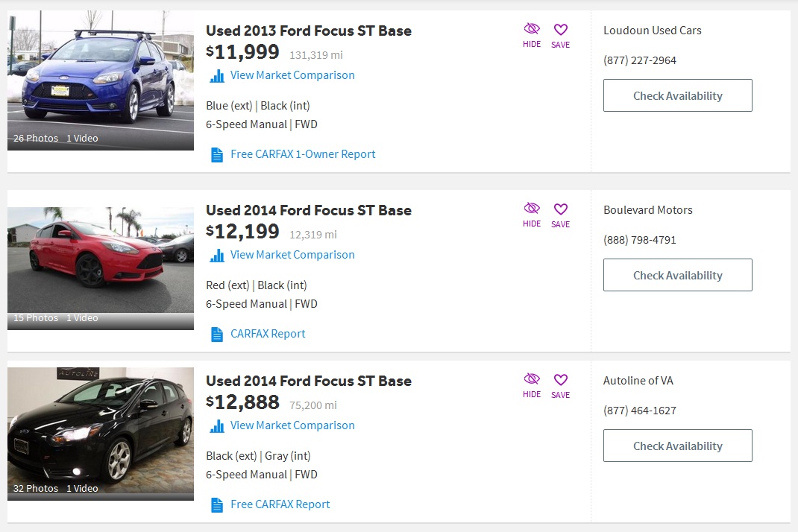Open blue Ford Focus photo thumbnail
798x532 pixels.
[x=100, y=80]
